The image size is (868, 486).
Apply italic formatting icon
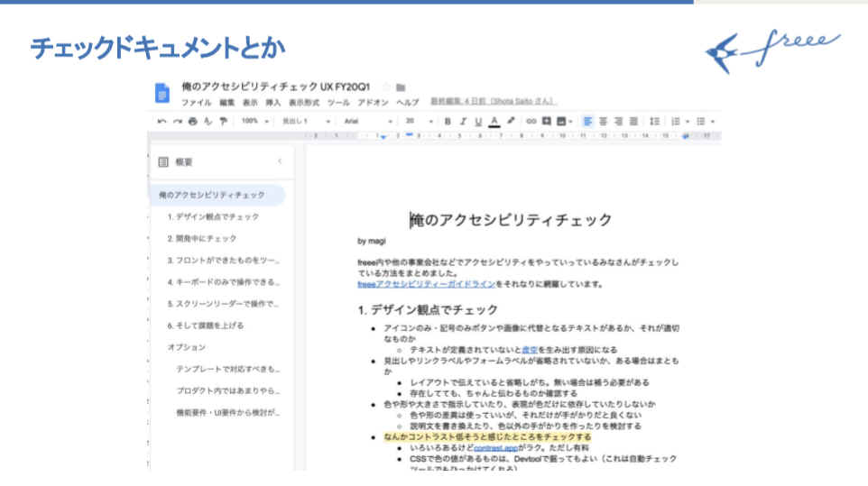coord(462,121)
